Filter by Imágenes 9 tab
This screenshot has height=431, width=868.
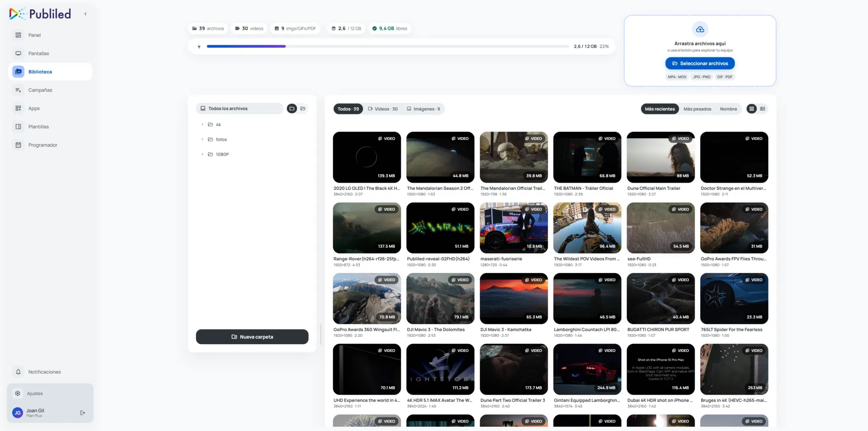tap(423, 109)
